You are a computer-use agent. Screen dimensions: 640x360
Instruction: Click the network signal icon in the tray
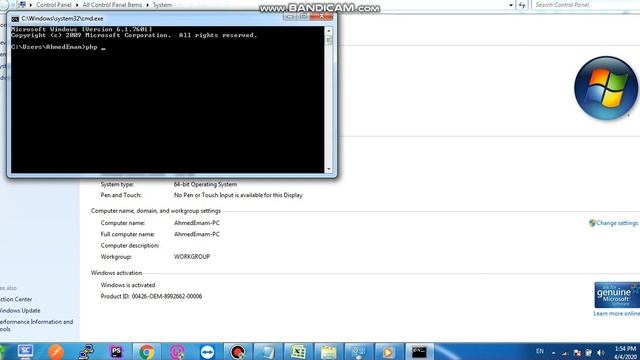(x=565, y=353)
